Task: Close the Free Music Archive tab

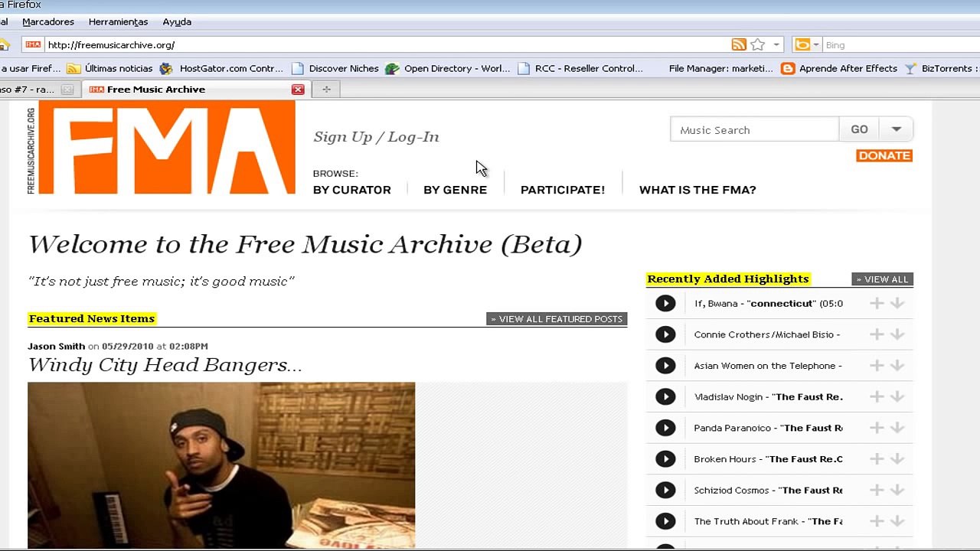Action: click(298, 90)
